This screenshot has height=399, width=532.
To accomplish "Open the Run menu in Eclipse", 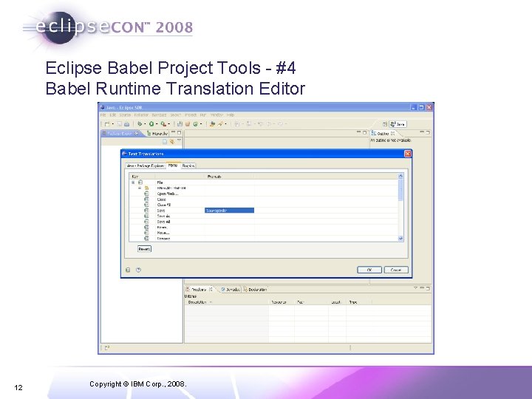I will [203, 115].
